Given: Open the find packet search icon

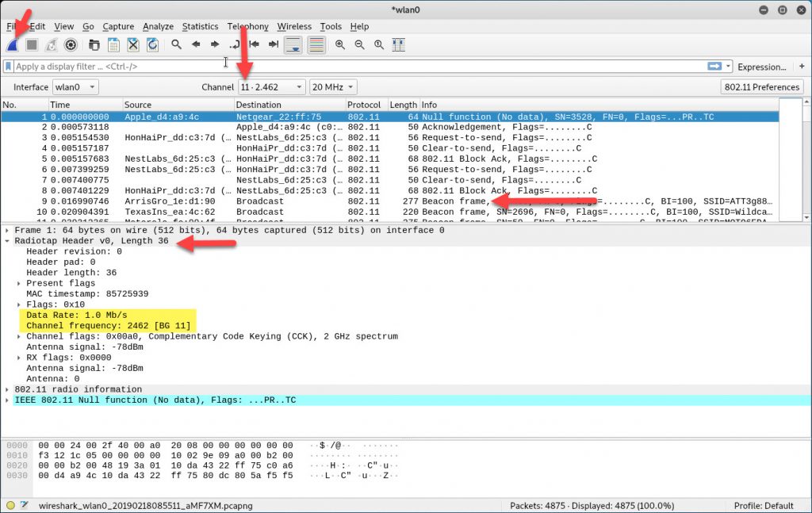Looking at the screenshot, I should [x=176, y=44].
